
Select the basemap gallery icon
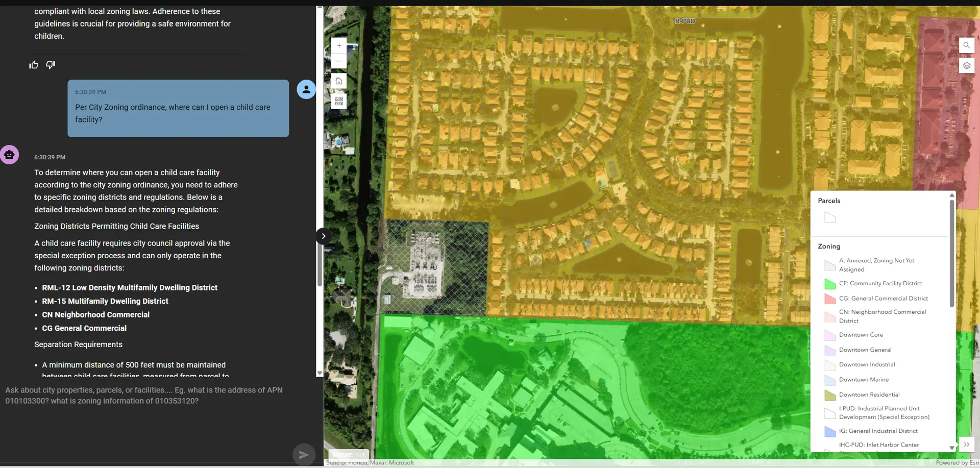[338, 101]
